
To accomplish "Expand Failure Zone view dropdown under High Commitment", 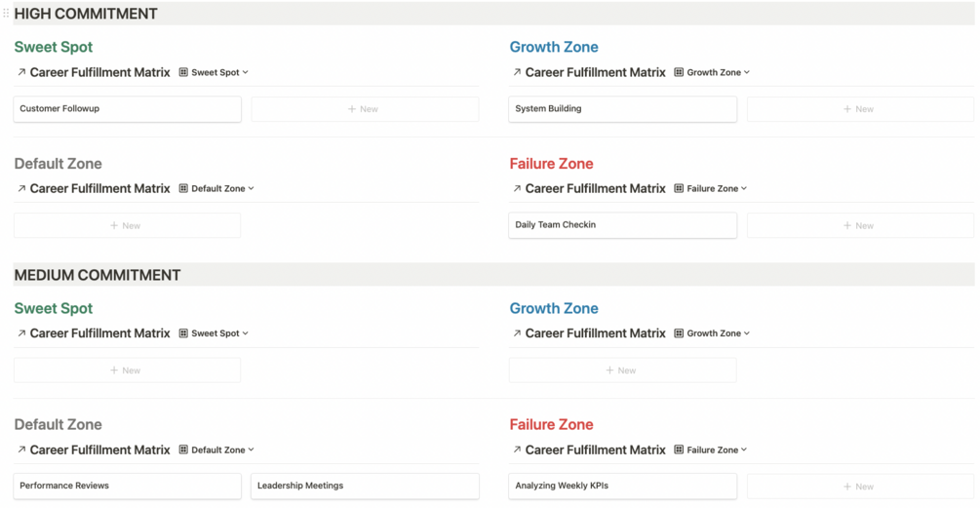I will click(717, 188).
